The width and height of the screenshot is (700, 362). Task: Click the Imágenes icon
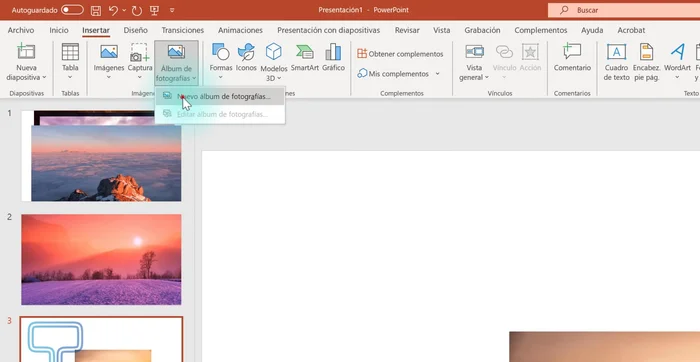point(109,52)
